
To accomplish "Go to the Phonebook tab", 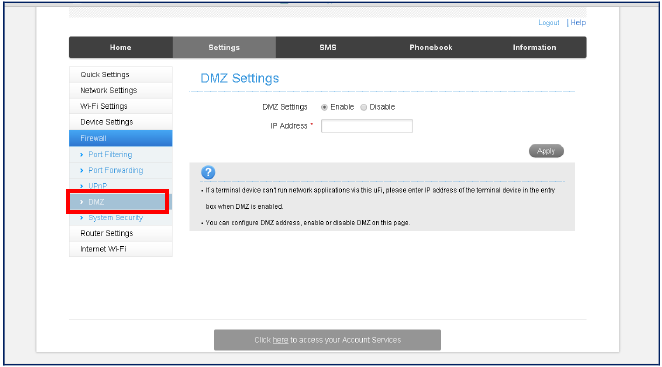I will pos(431,47).
